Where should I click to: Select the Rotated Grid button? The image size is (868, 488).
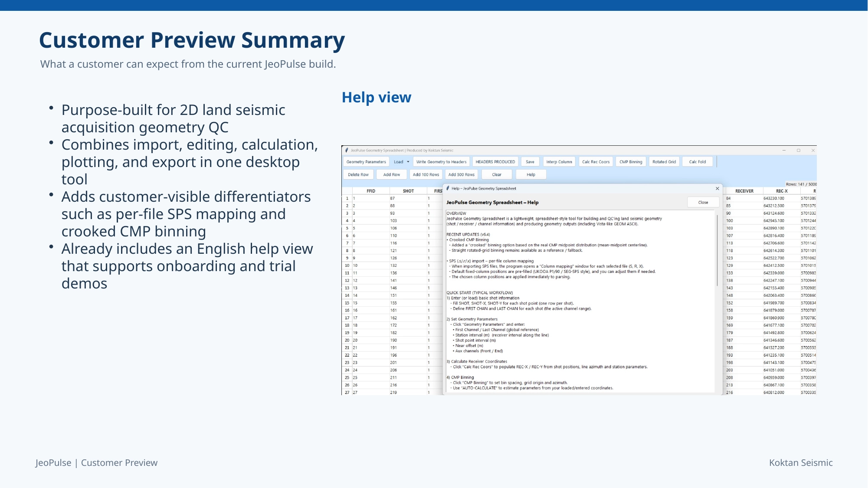[664, 162]
